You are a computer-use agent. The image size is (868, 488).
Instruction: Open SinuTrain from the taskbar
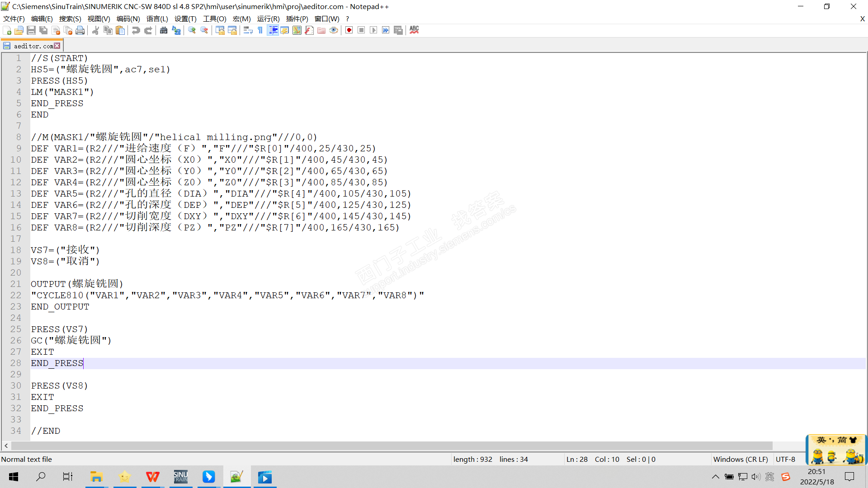coord(181,477)
